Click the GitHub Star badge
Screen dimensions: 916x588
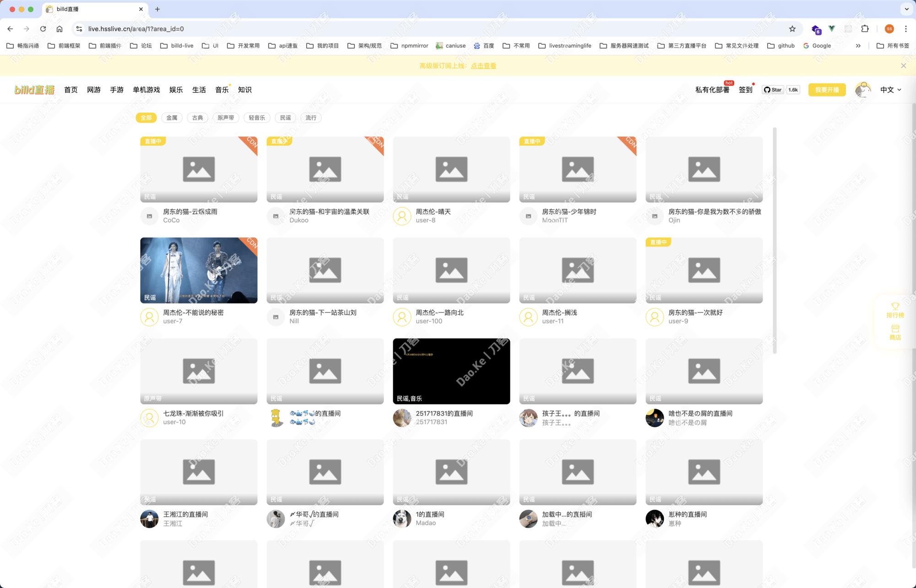coord(773,90)
